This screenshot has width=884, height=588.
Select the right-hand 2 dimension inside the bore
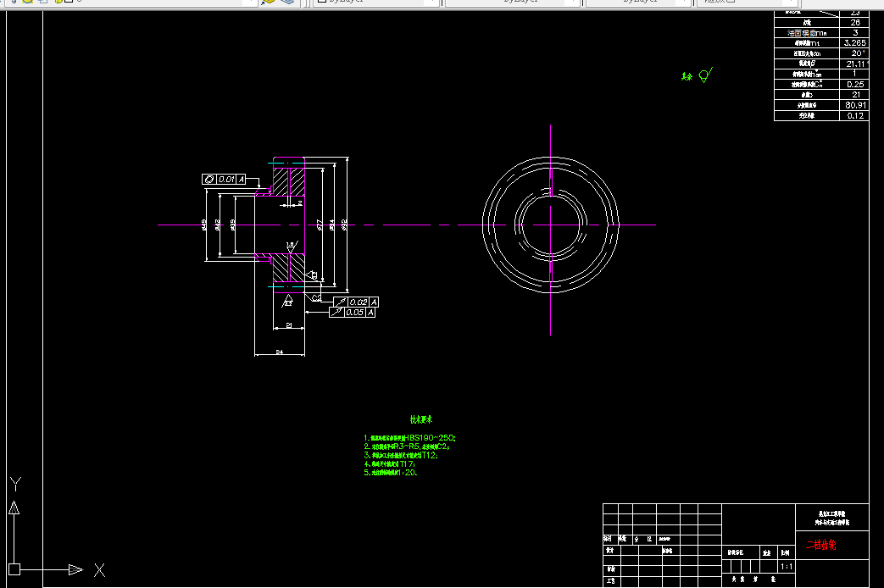pyautogui.click(x=300, y=203)
